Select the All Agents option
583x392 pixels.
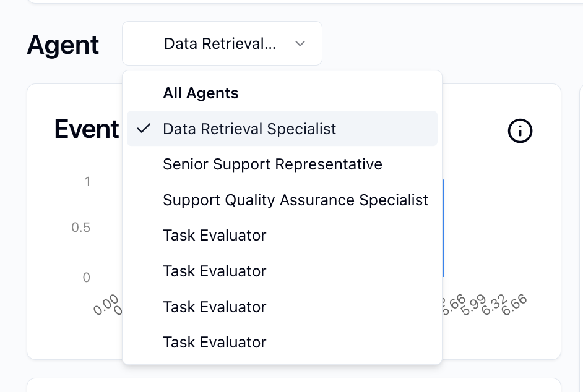201,93
